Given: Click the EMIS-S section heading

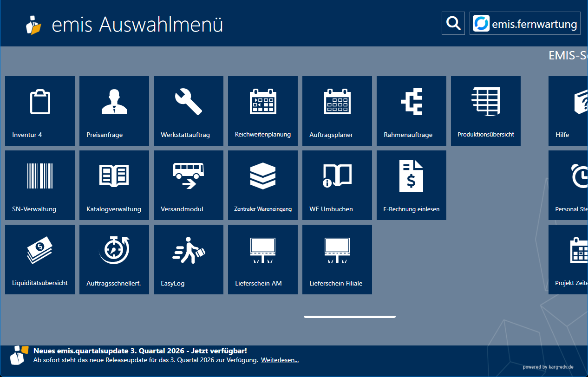Looking at the screenshot, I should point(568,55).
